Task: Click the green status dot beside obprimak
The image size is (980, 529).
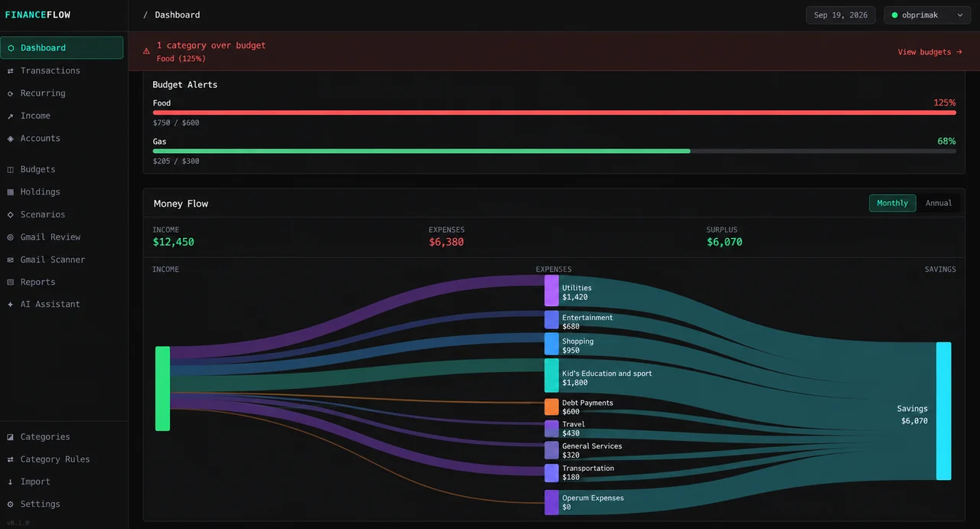Action: 895,15
